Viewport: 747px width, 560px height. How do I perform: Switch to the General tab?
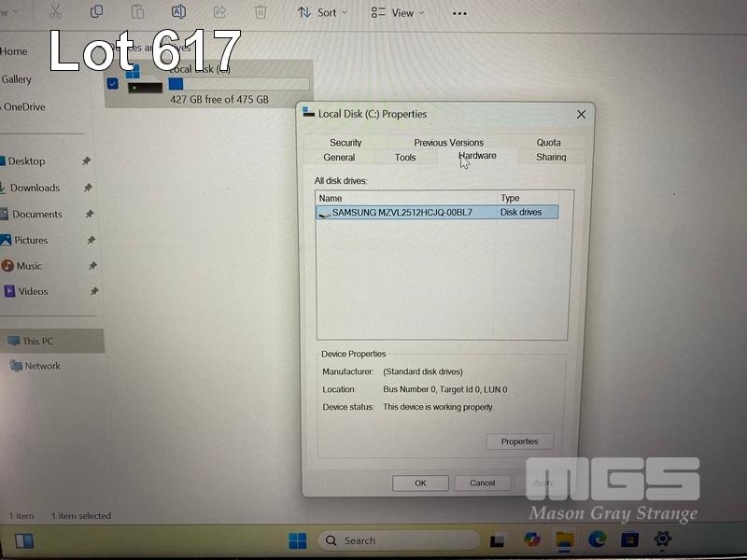[x=339, y=157]
